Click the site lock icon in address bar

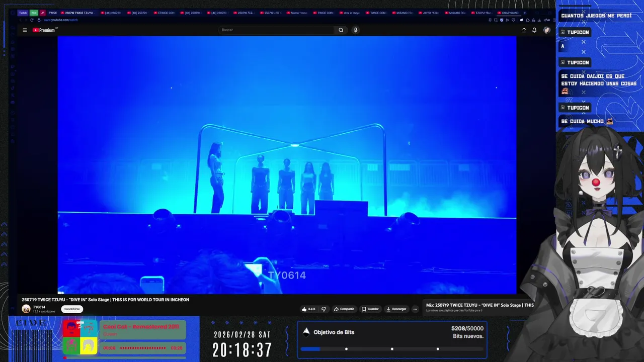[x=39, y=20]
